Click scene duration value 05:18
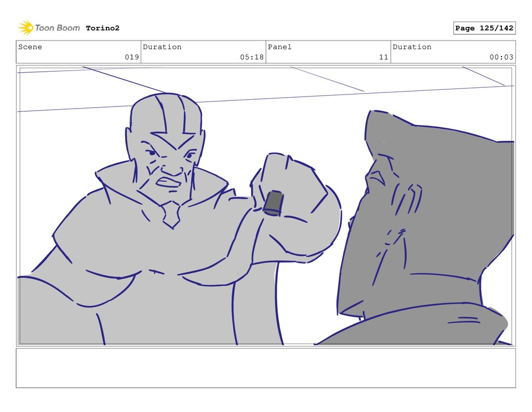The width and height of the screenshot is (532, 412). (252, 57)
